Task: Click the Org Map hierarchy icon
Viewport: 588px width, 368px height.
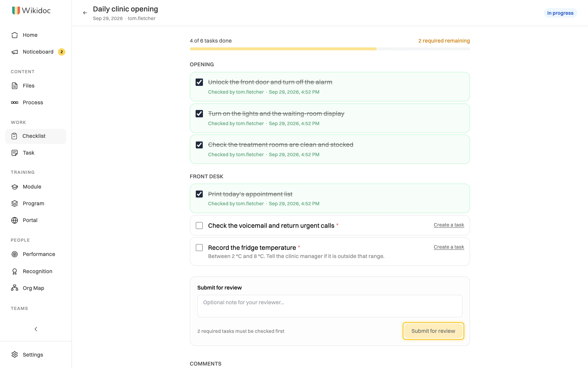Action: (14, 288)
